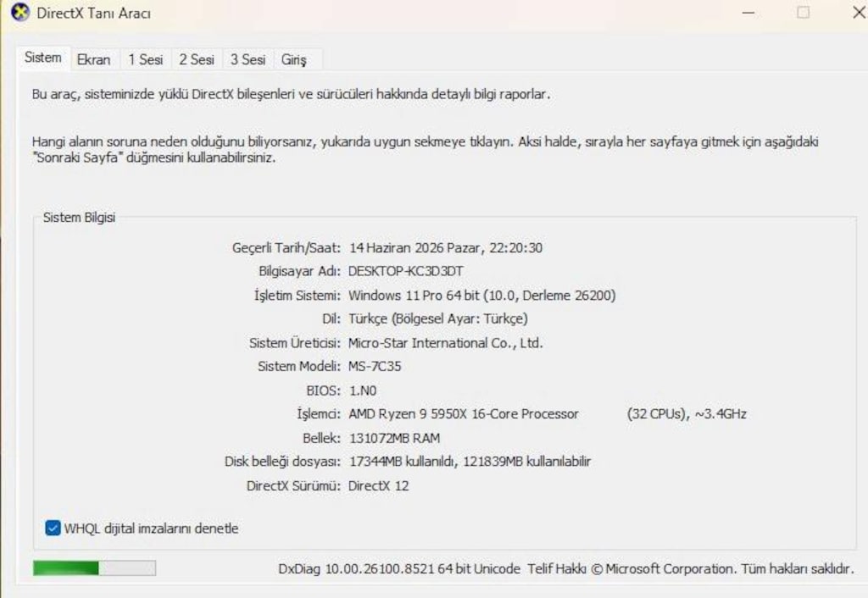
Task: Click the date value 14 Haziran 2026 Pazar
Action: [415, 248]
